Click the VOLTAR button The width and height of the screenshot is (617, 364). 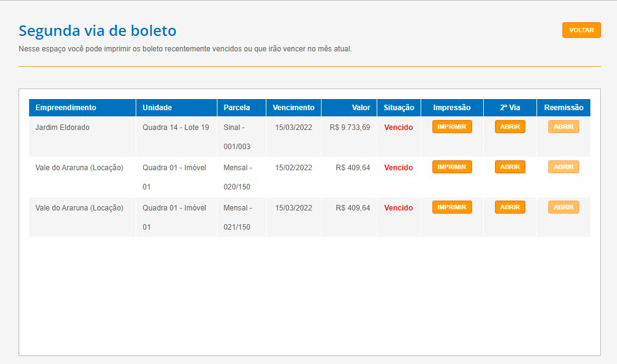[580, 30]
